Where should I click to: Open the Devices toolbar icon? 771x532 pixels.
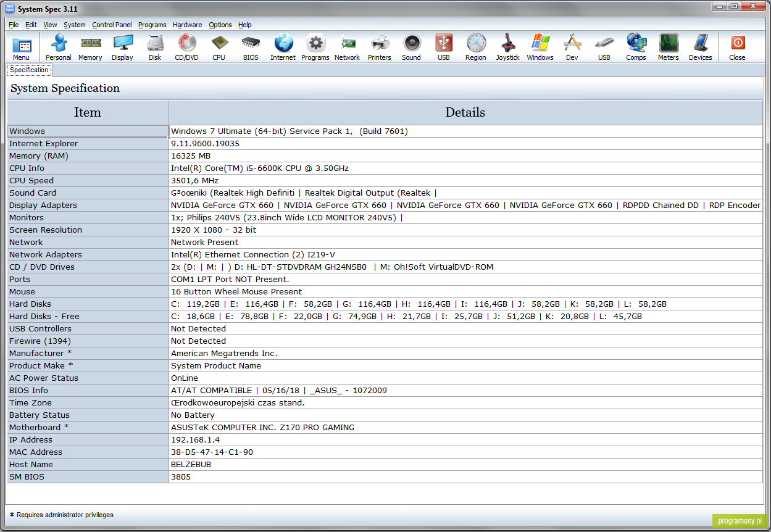pyautogui.click(x=700, y=48)
